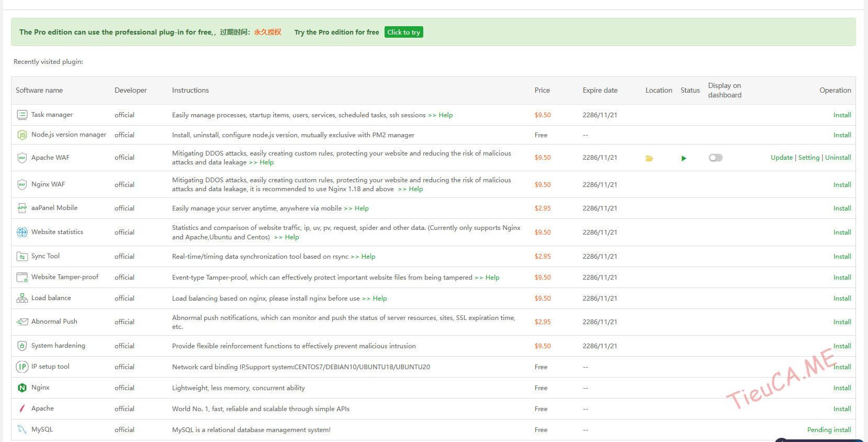The width and height of the screenshot is (868, 442).
Task: Toggle Apache WAF display on dashboard
Action: (715, 158)
